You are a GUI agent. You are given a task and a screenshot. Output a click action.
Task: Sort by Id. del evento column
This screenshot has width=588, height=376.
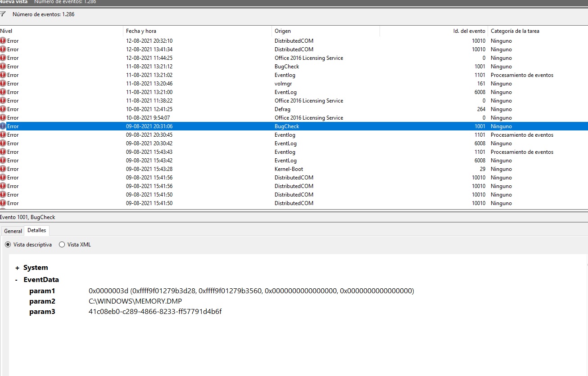(x=469, y=31)
